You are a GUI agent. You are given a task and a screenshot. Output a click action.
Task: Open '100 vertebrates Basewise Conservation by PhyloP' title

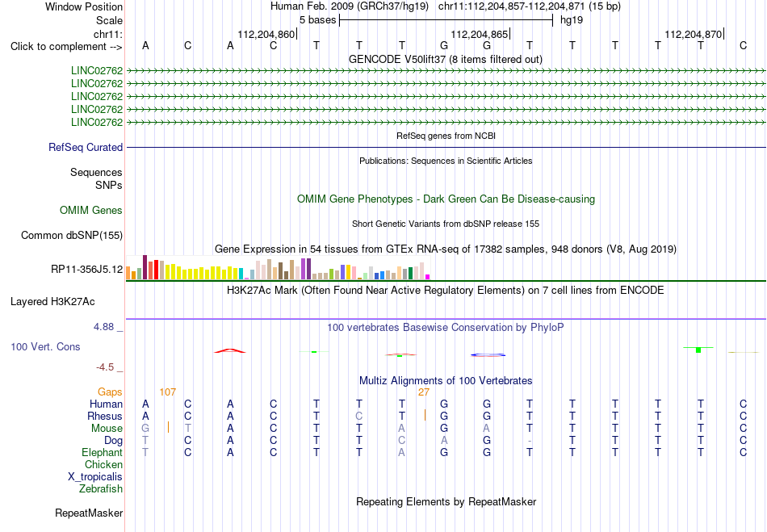[x=445, y=328]
